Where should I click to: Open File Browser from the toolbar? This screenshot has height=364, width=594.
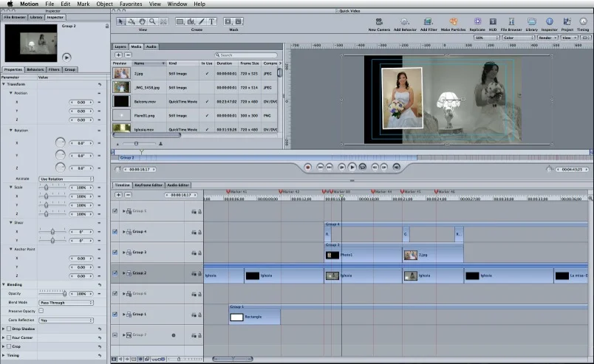pyautogui.click(x=511, y=21)
